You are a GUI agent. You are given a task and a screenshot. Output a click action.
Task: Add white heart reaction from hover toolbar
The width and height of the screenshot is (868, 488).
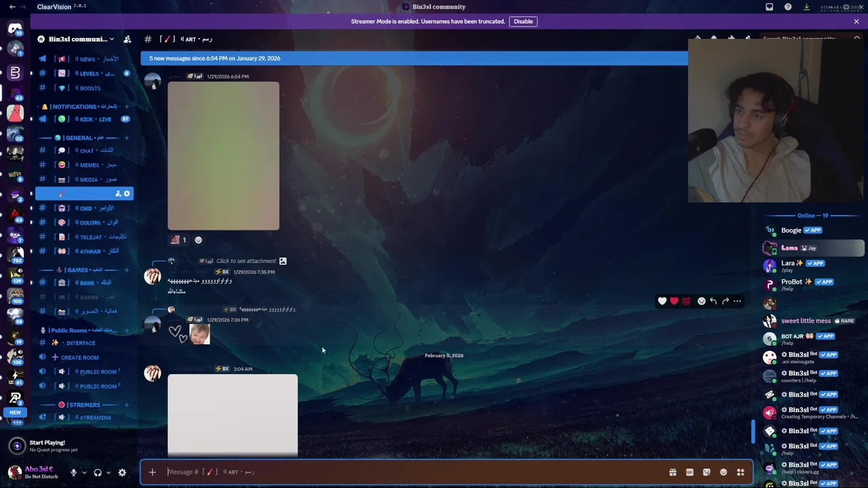pyautogui.click(x=663, y=301)
